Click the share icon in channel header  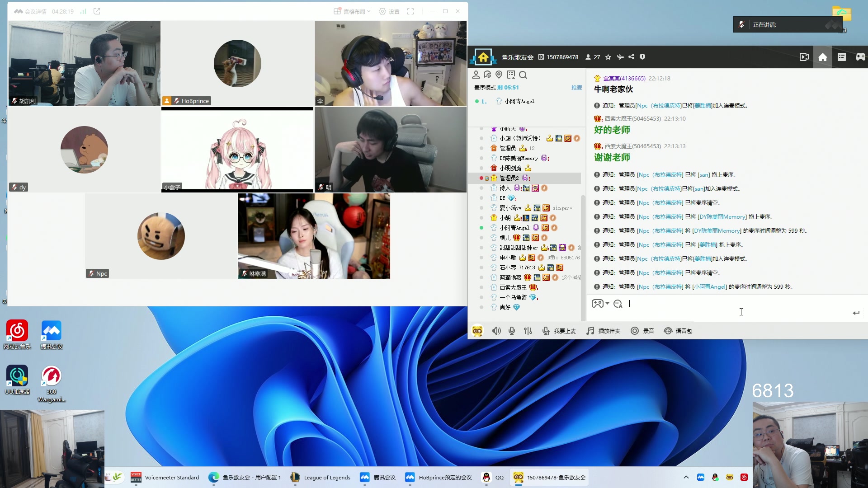click(x=632, y=57)
